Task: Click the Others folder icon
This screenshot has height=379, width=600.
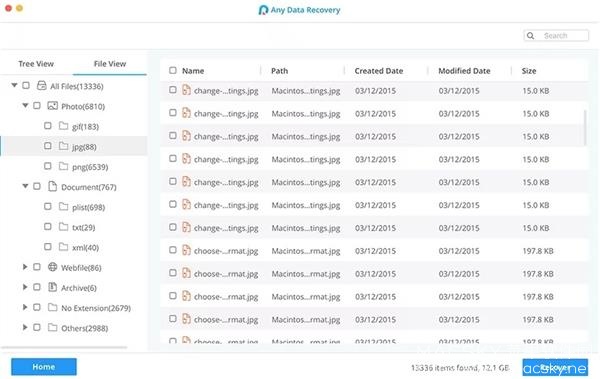Action: tap(52, 328)
